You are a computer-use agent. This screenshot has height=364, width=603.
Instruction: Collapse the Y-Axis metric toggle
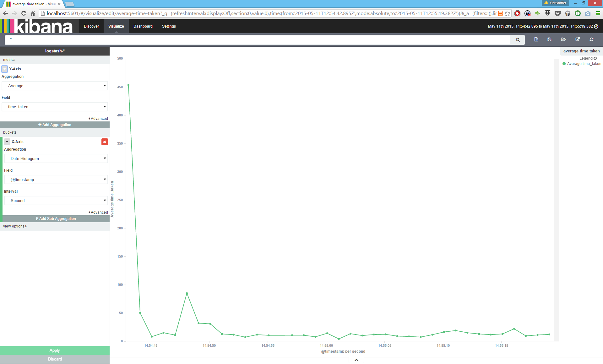4,69
